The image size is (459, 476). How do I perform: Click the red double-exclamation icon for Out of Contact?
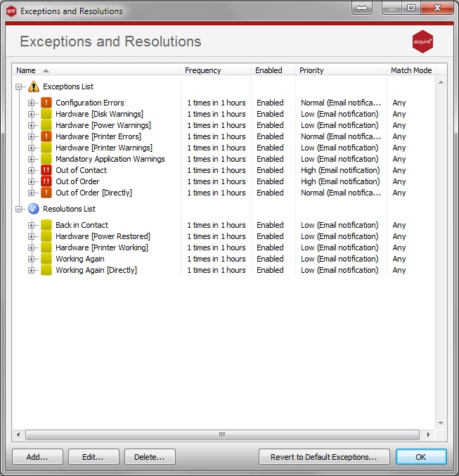(x=46, y=170)
